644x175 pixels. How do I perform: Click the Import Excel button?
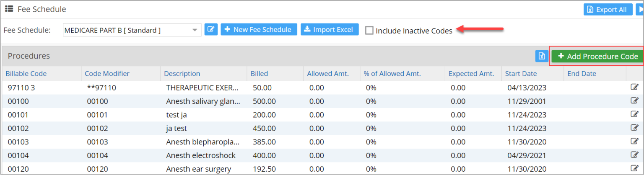click(x=329, y=30)
